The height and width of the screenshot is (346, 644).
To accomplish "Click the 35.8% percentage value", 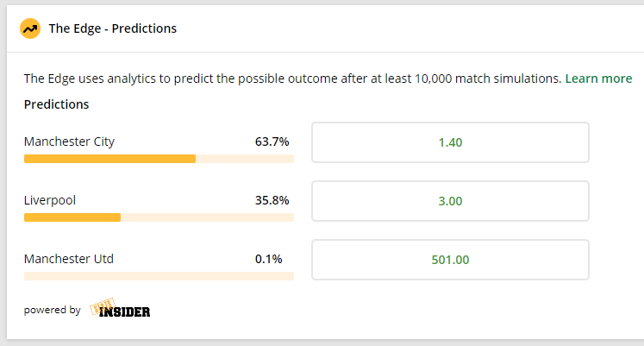I will click(x=272, y=200).
